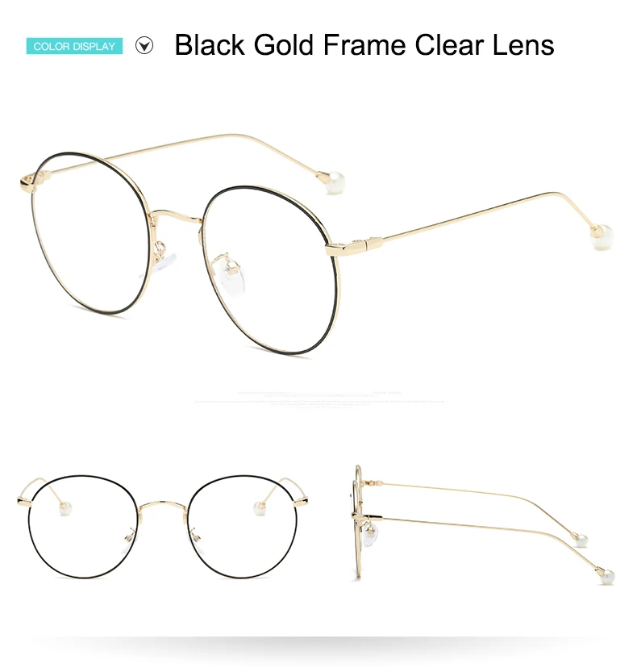Click the gold bridge in the front view

pos(162,505)
